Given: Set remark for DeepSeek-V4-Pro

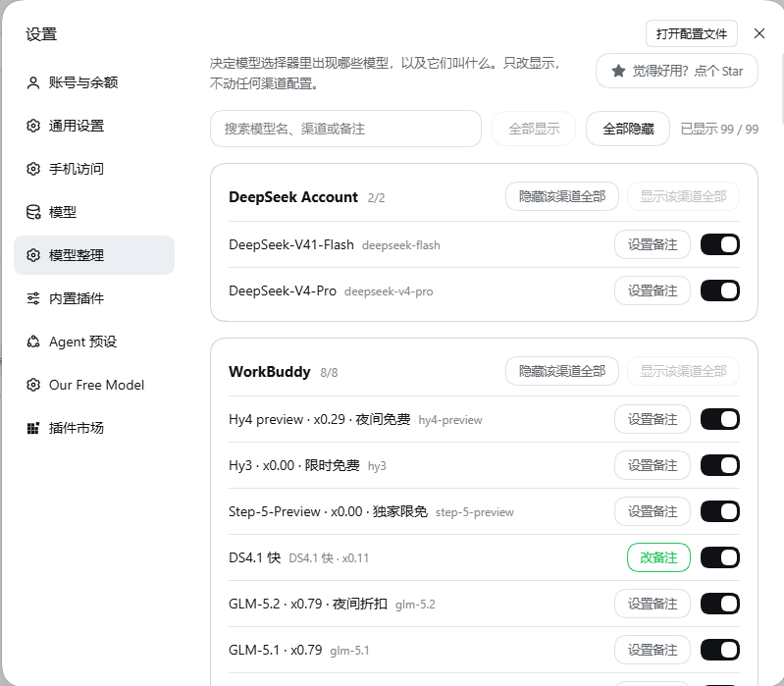Looking at the screenshot, I should [653, 290].
